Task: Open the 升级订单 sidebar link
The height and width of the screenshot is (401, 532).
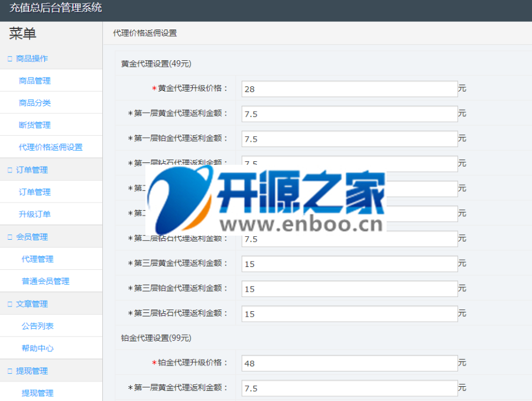Action: coord(35,214)
